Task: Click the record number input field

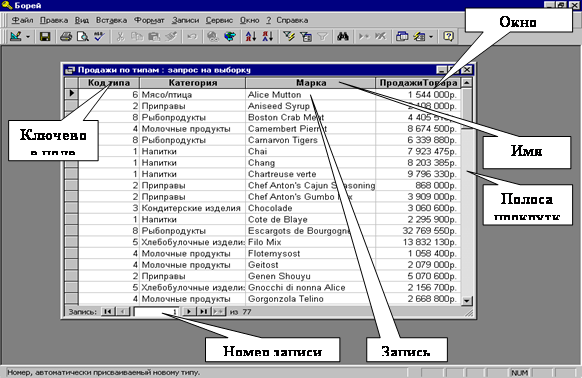Action: [156, 312]
